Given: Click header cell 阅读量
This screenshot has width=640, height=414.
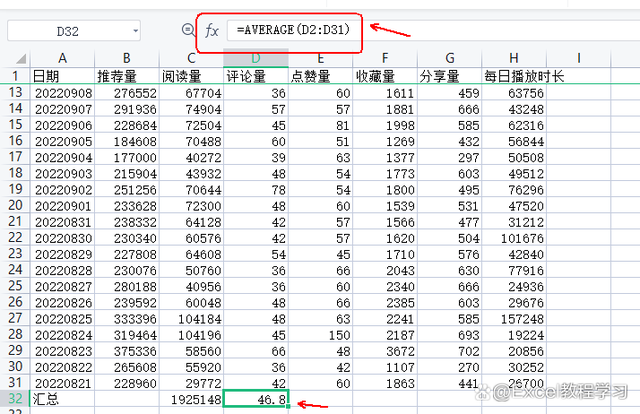Looking at the screenshot, I should tap(191, 76).
